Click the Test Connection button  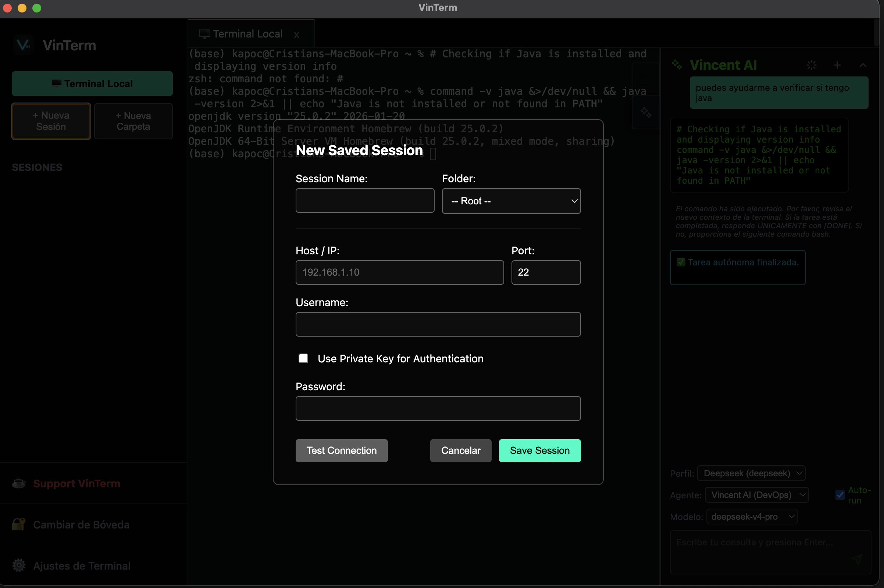(342, 451)
